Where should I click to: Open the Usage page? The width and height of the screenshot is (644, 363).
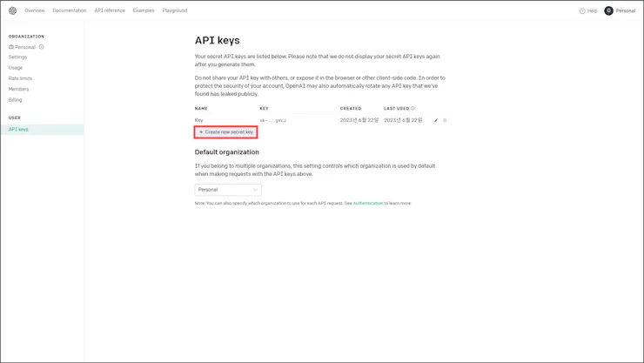(16, 68)
